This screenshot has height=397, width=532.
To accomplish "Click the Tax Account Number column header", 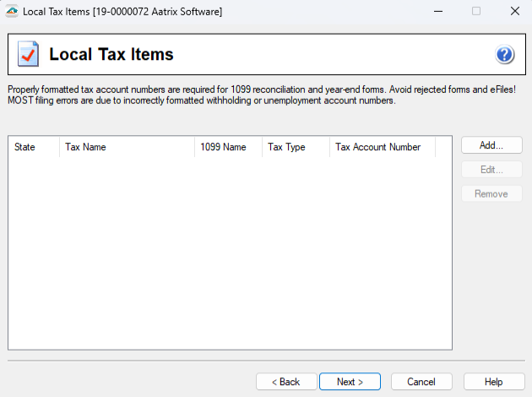I will (x=382, y=147).
